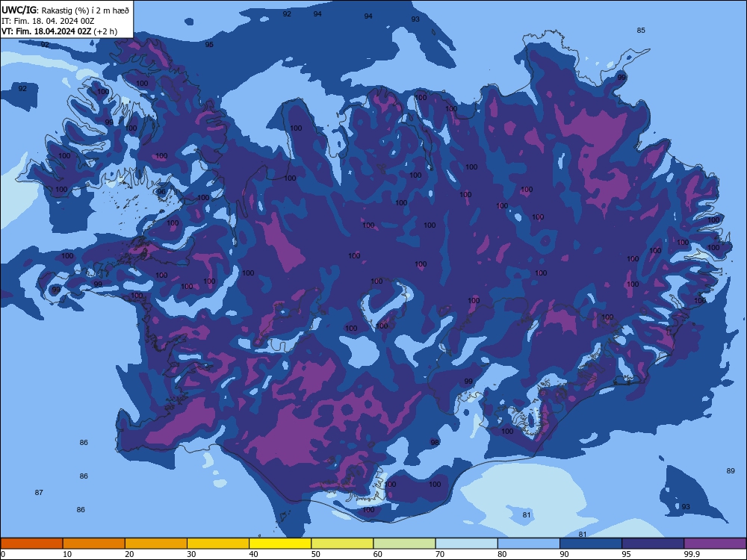Click the map value '87' over the sea
747x560 pixels.
coord(39,492)
